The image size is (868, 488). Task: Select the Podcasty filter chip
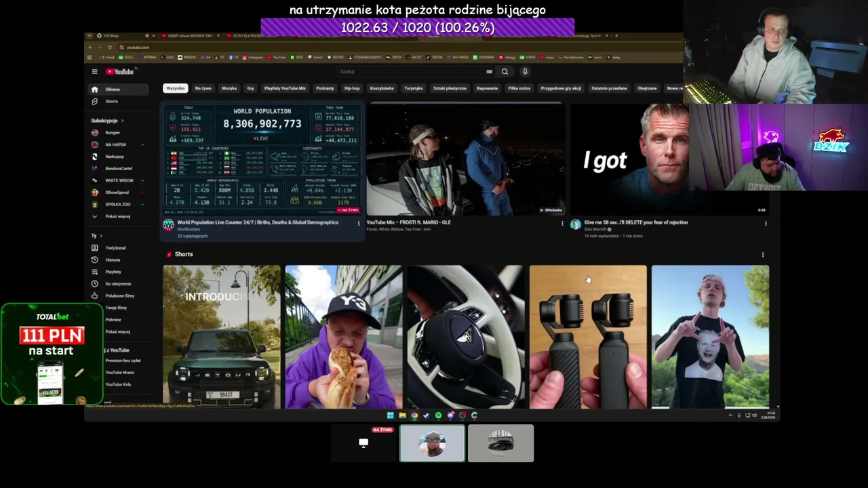click(x=325, y=88)
